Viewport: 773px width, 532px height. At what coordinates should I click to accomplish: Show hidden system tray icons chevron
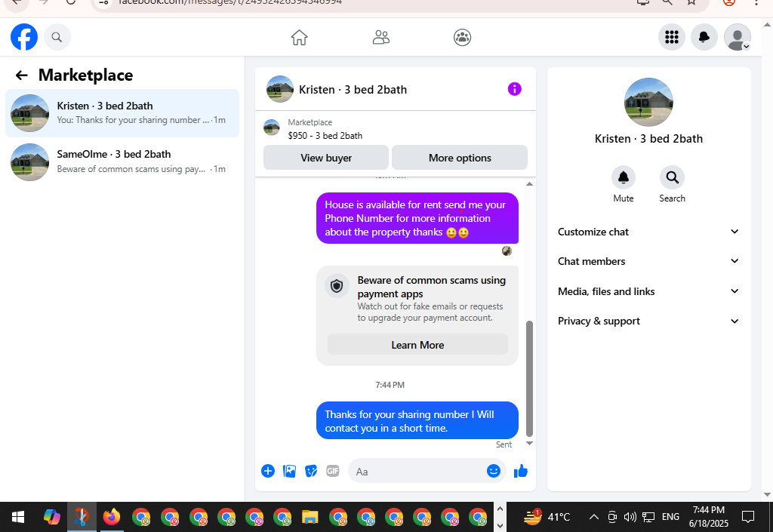(x=594, y=517)
